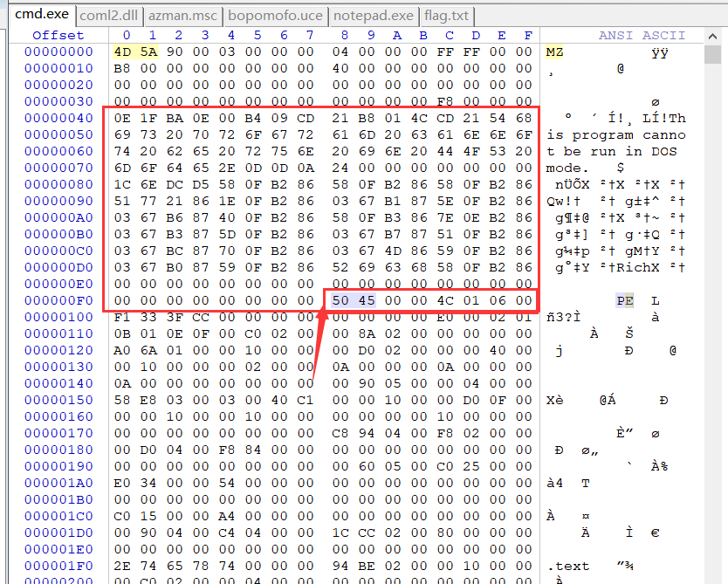Click the Offset column header
Image resolution: width=728 pixels, height=584 pixels.
pyautogui.click(x=58, y=35)
